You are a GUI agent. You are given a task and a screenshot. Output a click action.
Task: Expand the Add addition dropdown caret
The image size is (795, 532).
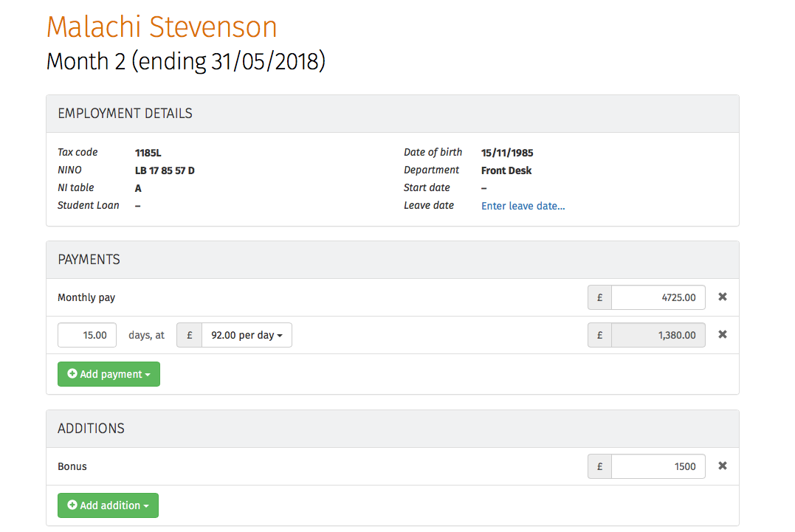[146, 506]
